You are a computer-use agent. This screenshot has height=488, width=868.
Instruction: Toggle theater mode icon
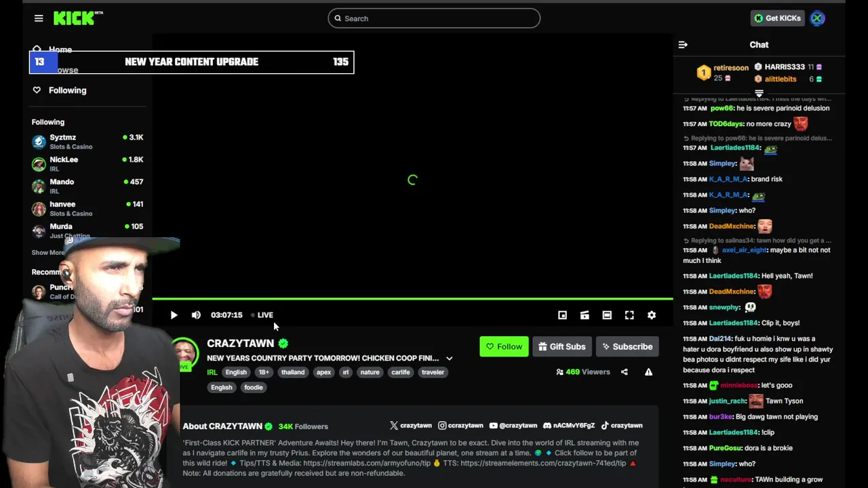[x=607, y=315]
